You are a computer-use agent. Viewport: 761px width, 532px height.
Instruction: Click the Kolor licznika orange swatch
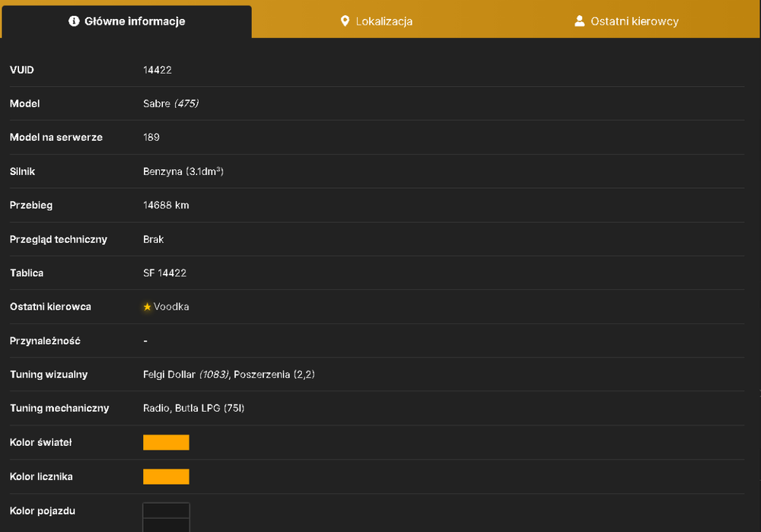pyautogui.click(x=166, y=476)
